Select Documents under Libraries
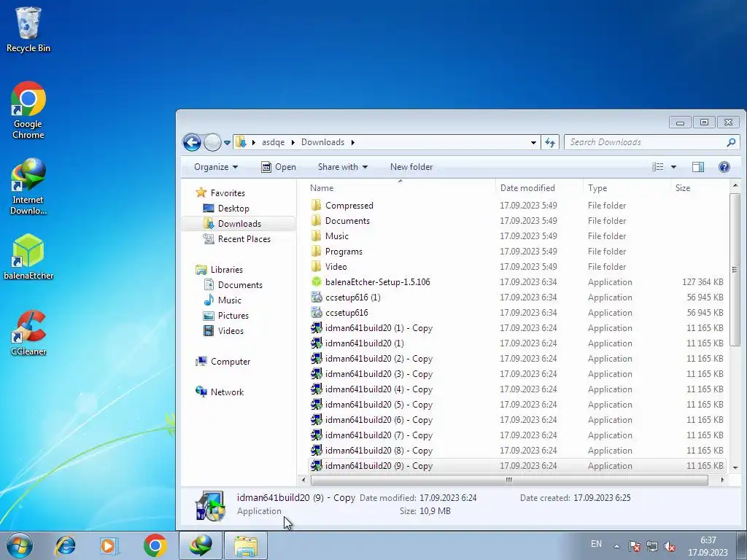This screenshot has height=560, width=747. pyautogui.click(x=240, y=285)
